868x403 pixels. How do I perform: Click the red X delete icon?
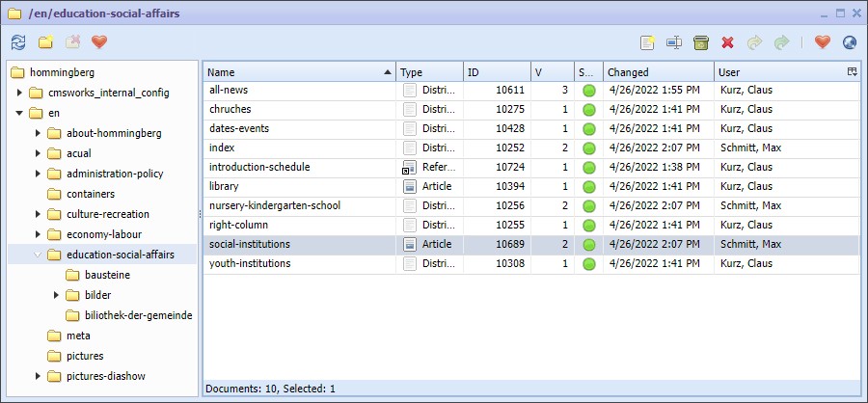point(727,42)
